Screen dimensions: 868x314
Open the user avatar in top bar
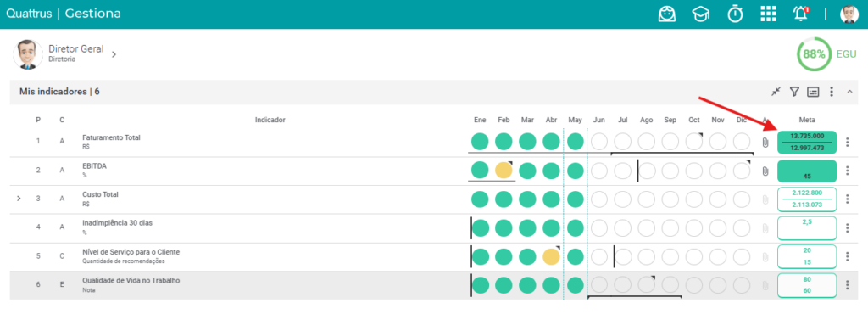point(849,14)
